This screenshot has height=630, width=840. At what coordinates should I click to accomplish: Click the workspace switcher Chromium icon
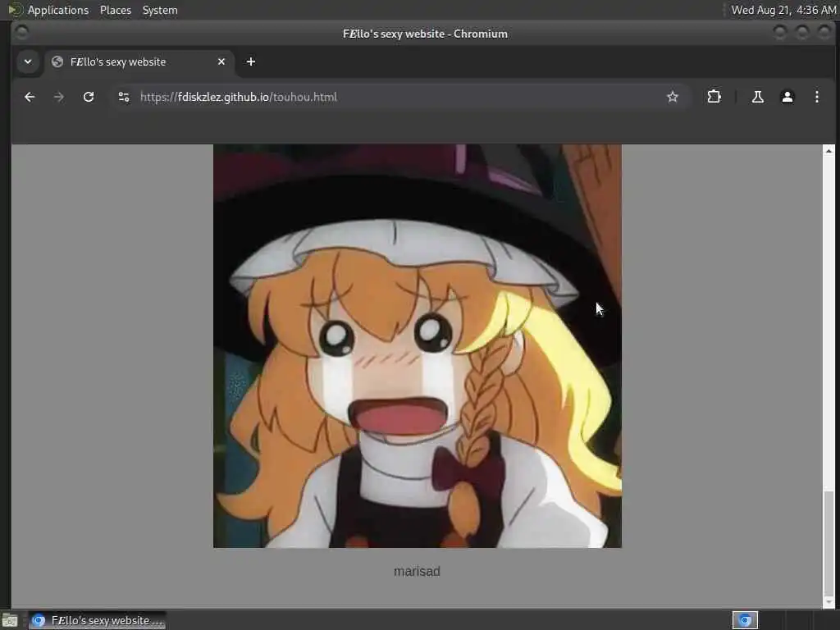point(745,620)
